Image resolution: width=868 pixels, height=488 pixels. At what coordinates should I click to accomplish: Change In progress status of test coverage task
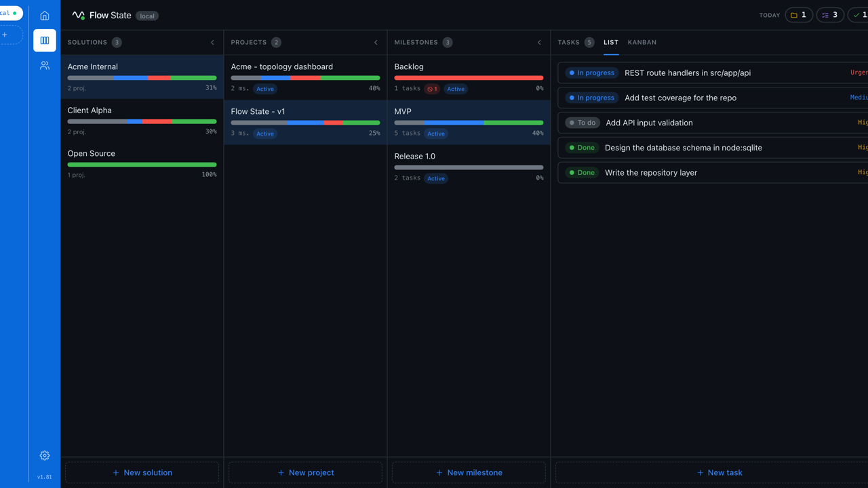(x=592, y=98)
